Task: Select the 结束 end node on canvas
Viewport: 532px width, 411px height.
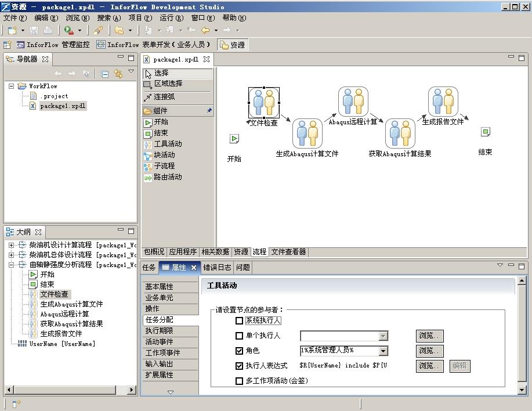Action: tap(486, 132)
